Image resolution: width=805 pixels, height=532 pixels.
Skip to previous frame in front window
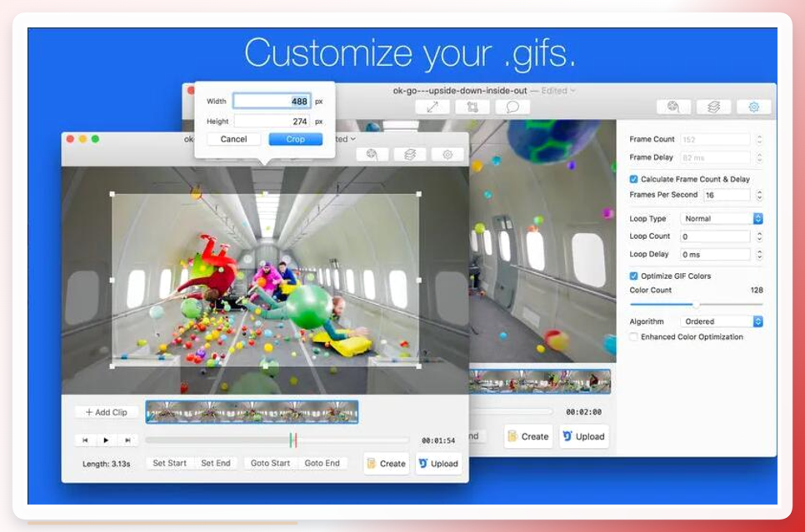(x=85, y=440)
